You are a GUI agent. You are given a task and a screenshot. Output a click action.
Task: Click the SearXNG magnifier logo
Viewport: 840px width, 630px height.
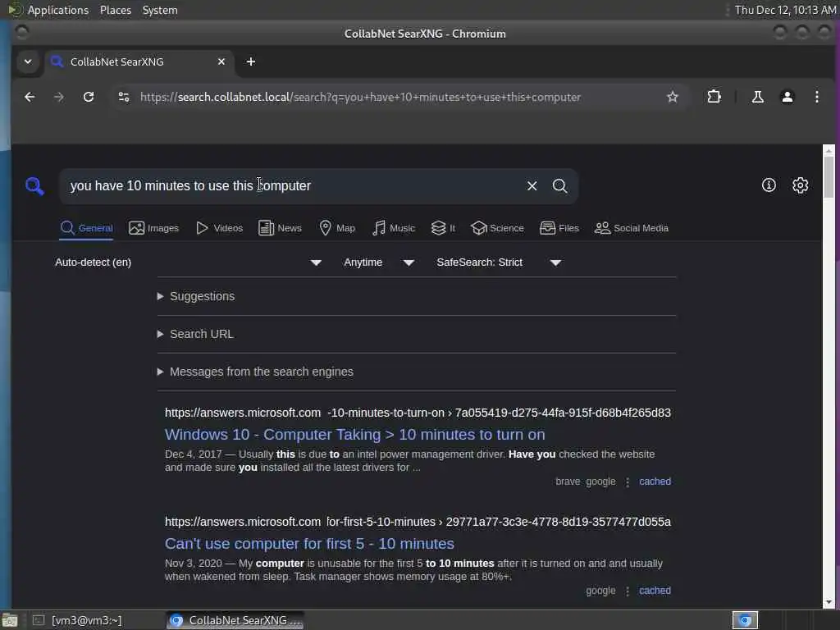point(34,186)
